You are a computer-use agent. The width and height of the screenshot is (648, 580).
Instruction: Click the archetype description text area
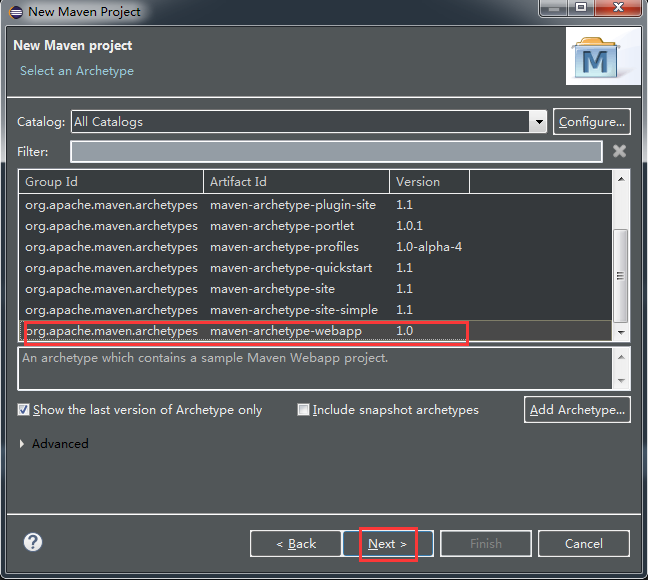(315, 369)
